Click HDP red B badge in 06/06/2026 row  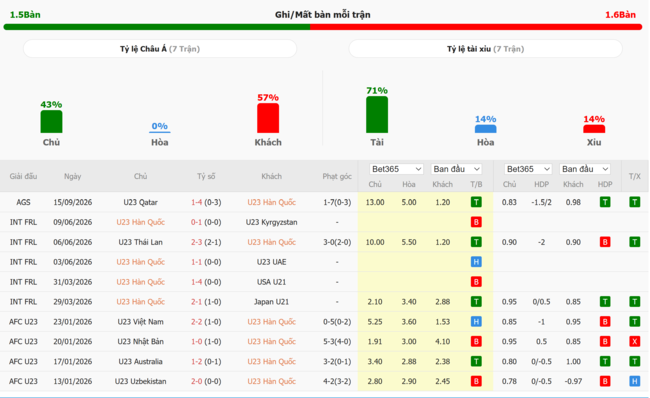click(x=605, y=242)
